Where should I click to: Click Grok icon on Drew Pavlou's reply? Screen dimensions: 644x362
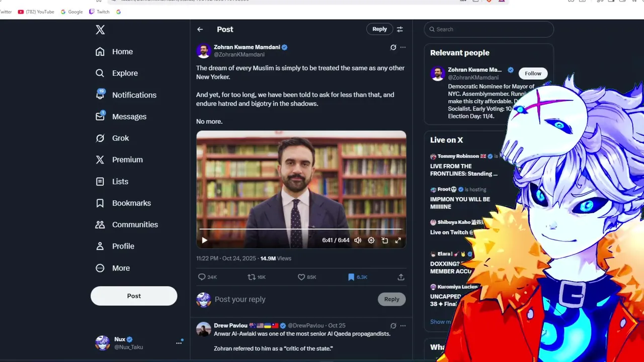point(393,326)
